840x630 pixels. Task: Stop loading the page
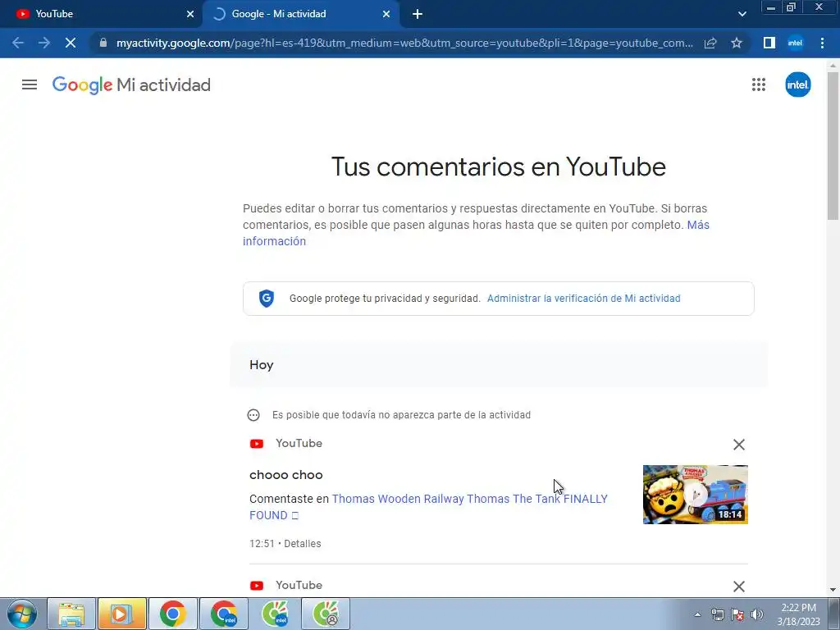coord(71,43)
